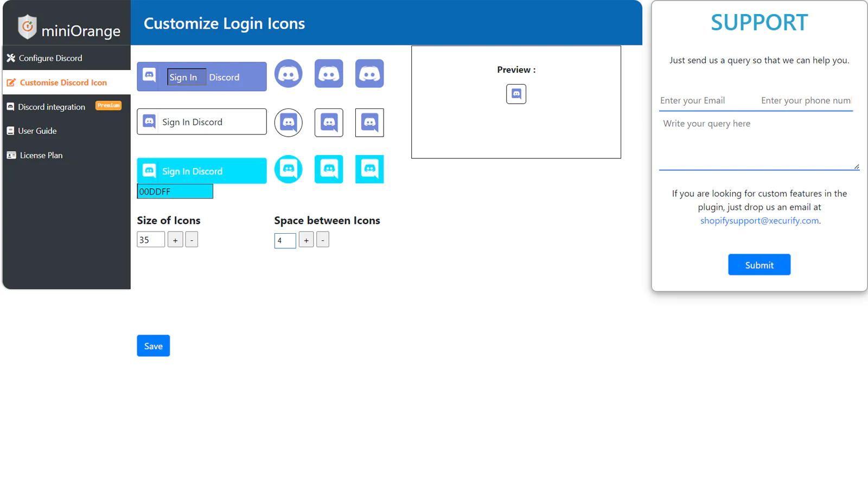
Task: Click the Write your query textarea
Action: 759,142
